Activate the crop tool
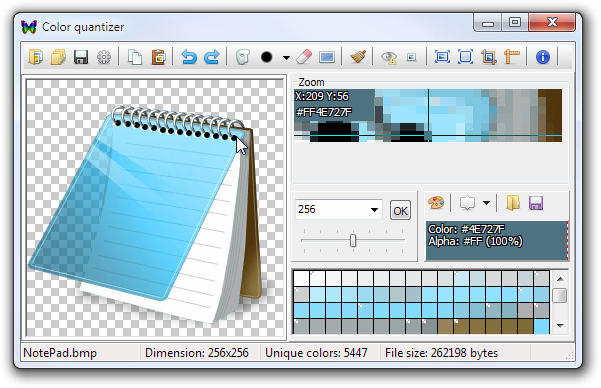This screenshot has width=601, height=388. 488,57
